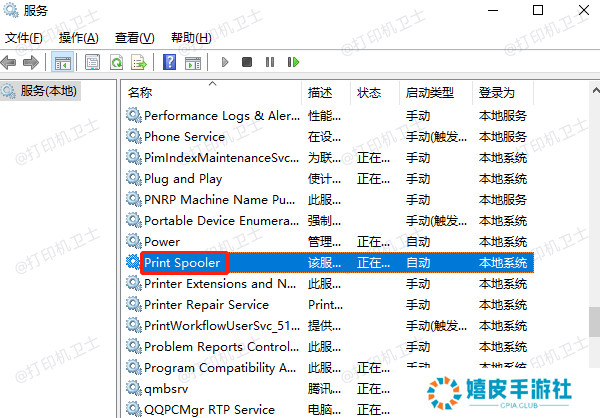Maximize the 服务 window
The height and width of the screenshot is (418, 600).
[x=538, y=10]
